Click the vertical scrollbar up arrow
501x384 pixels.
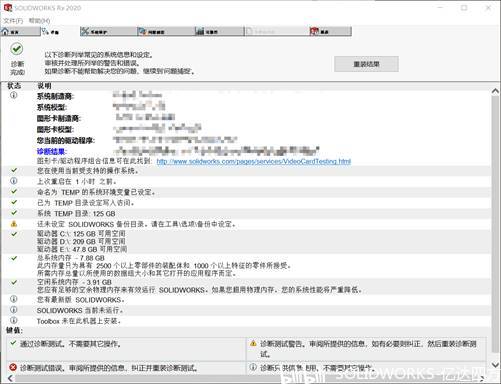point(495,91)
